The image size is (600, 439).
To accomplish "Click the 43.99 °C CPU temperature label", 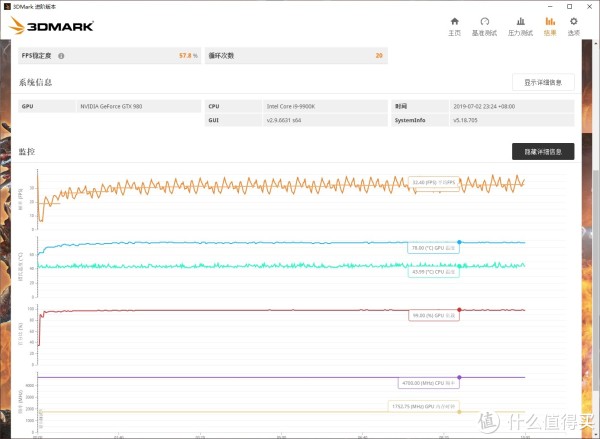I will tap(434, 272).
